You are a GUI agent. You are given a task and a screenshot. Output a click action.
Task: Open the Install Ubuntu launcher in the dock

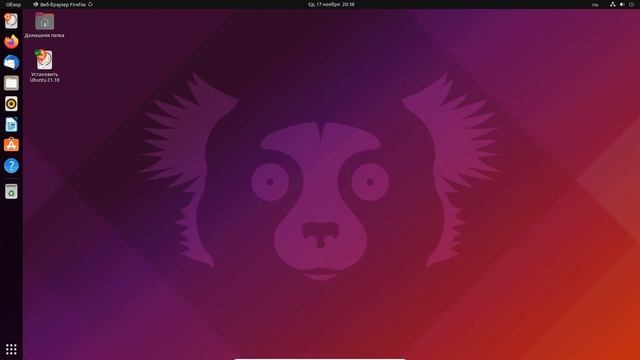11,21
